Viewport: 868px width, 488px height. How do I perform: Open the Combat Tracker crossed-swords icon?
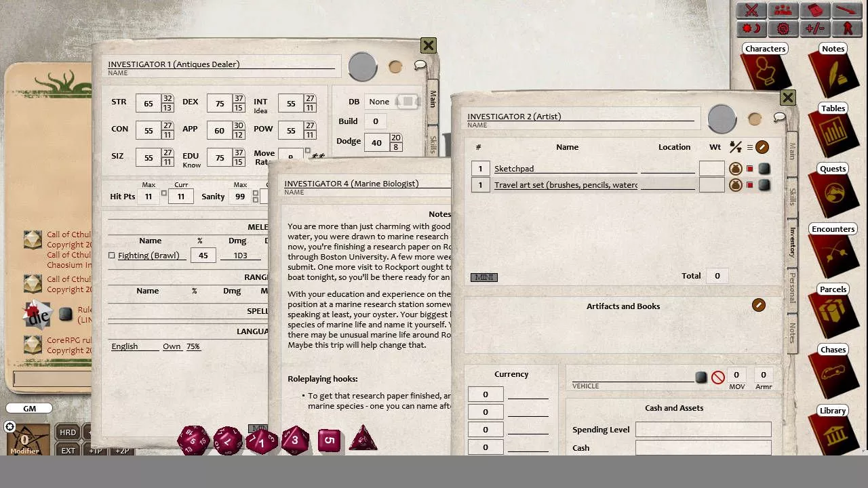[x=751, y=10]
